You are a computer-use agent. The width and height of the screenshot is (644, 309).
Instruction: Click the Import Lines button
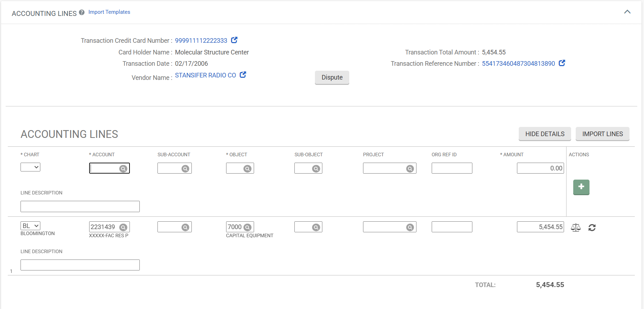(x=602, y=134)
